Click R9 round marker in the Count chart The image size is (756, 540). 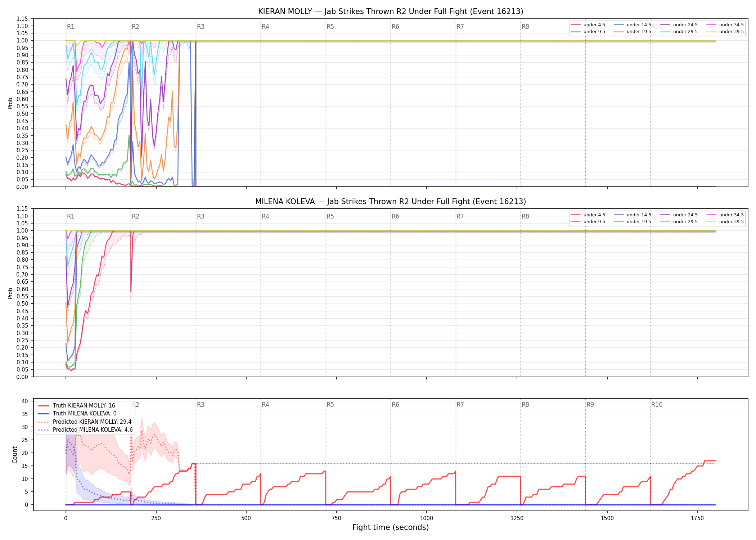[590, 405]
